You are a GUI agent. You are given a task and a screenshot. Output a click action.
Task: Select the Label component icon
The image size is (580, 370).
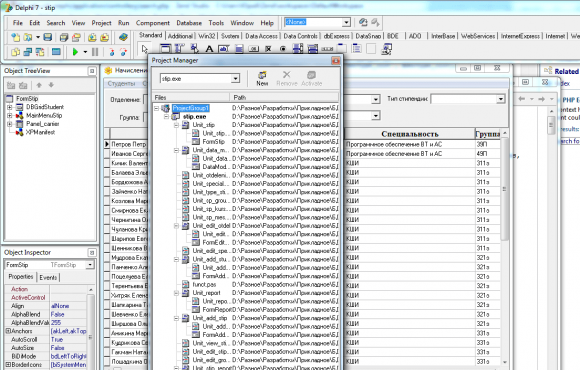click(209, 48)
